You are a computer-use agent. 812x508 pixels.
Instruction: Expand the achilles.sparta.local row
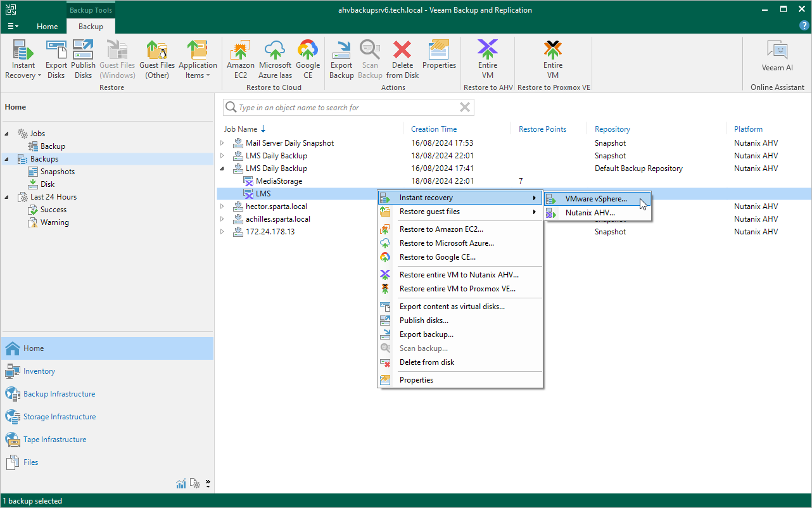click(222, 219)
